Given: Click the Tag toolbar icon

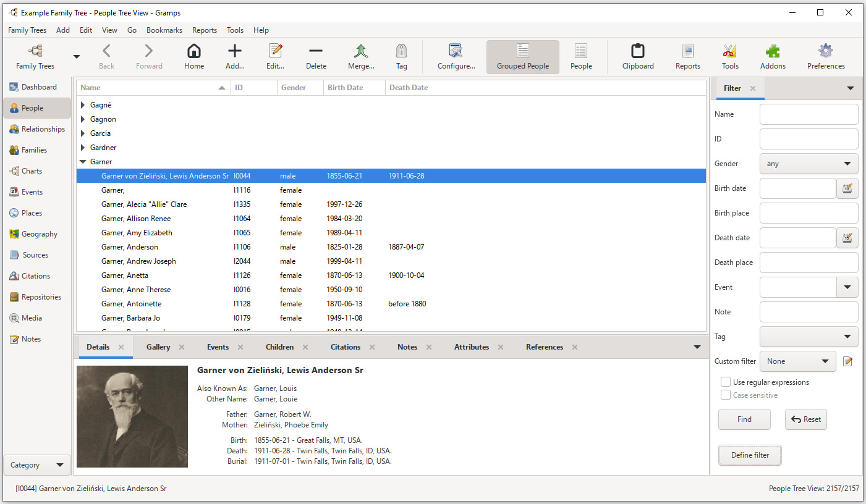Looking at the screenshot, I should click(402, 51).
